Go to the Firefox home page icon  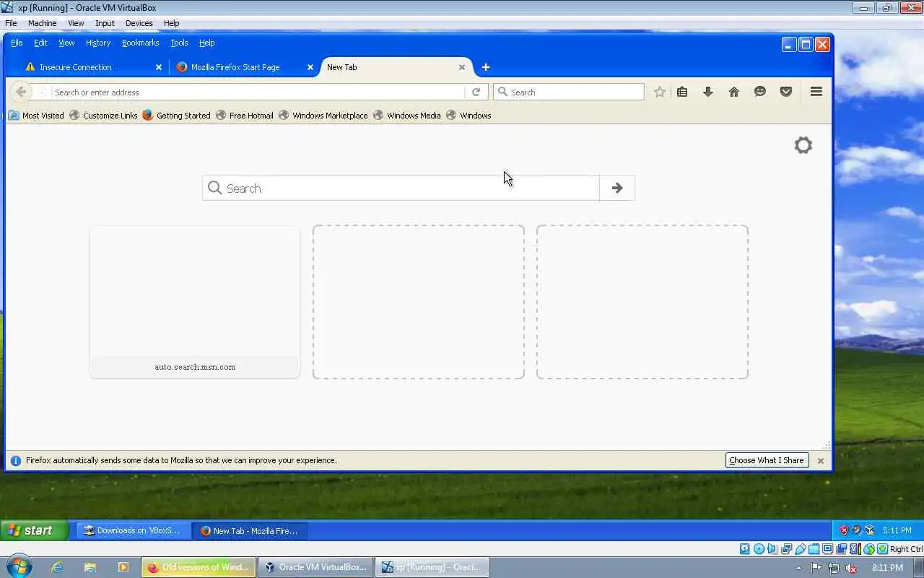[x=734, y=92]
